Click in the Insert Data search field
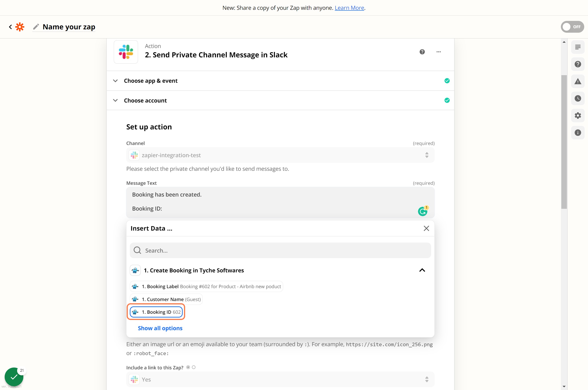 [x=280, y=250]
